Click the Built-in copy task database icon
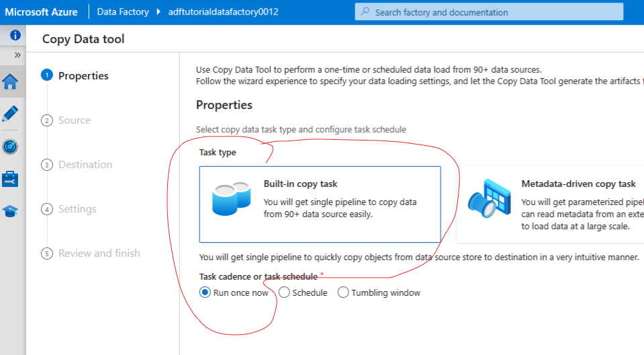 (231, 199)
